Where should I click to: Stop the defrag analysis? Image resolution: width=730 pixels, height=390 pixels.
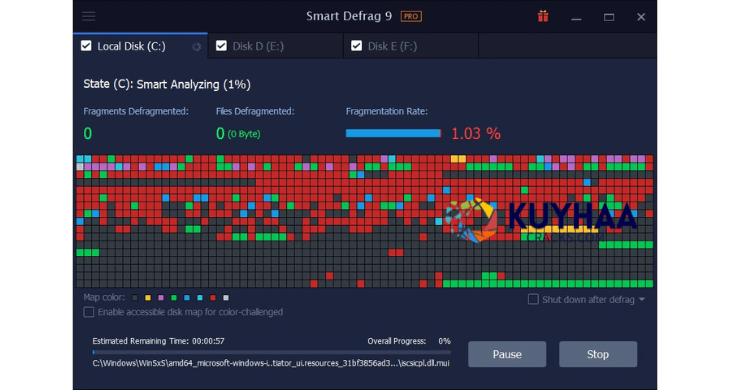[x=598, y=354]
